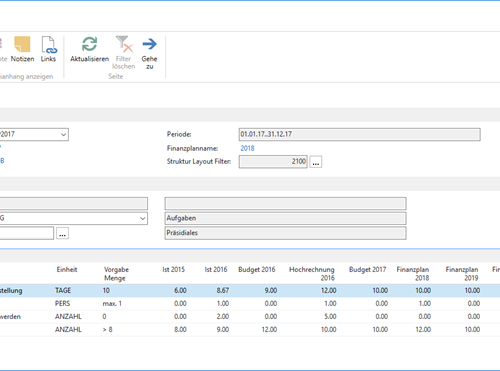Select the 12.00 Hochrechnung 2016 cell in TAGE row

[x=328, y=290]
